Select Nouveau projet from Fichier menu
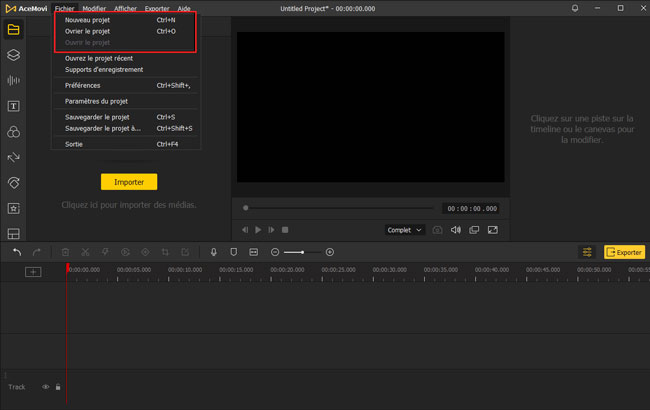Viewport: 650px width, 410px height. tap(89, 20)
